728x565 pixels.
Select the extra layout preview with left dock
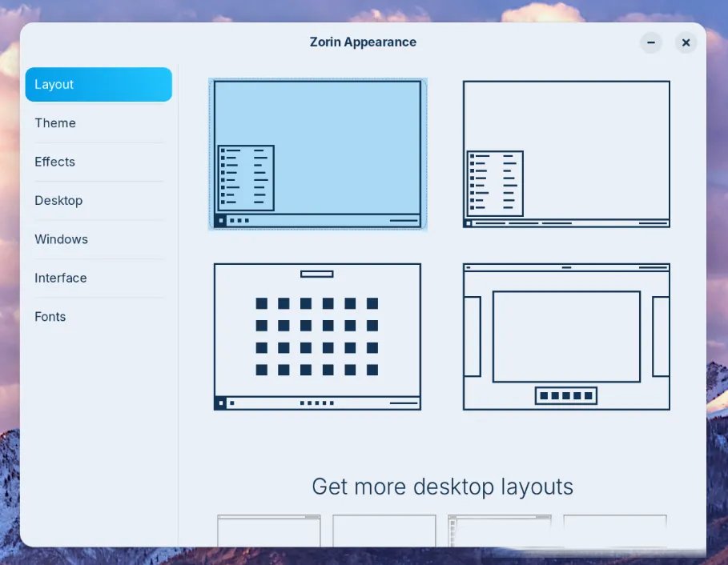point(499,530)
